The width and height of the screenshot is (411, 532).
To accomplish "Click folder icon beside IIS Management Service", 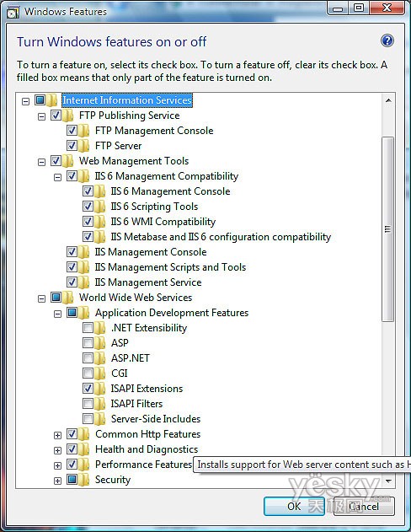I will [84, 282].
